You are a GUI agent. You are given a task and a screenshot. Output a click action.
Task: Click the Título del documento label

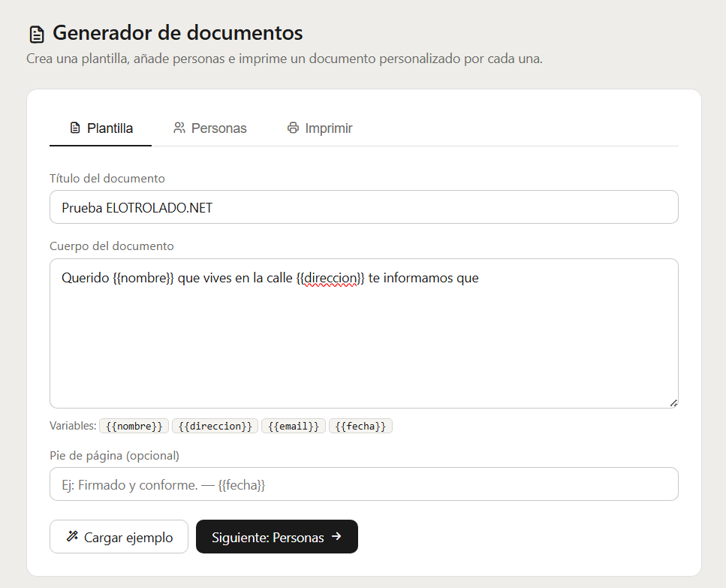pos(107,178)
